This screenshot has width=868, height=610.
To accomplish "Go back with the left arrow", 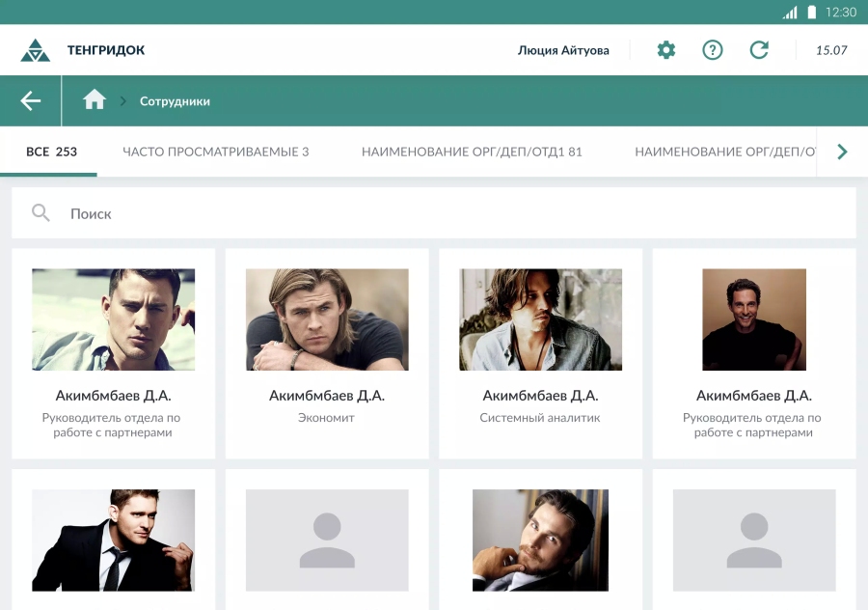I will (x=31, y=100).
